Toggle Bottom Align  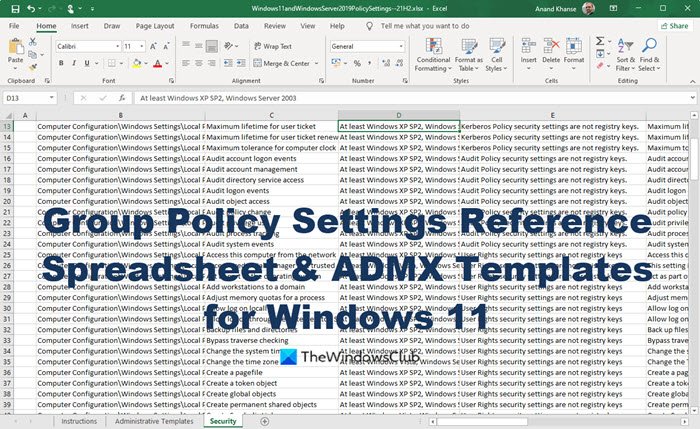[x=212, y=46]
